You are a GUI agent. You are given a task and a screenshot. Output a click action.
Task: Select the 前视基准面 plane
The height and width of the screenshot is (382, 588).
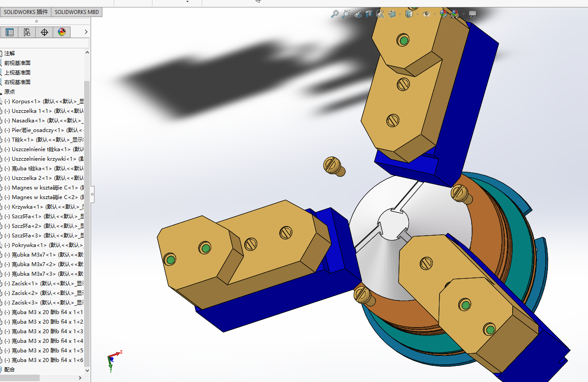[x=17, y=63]
